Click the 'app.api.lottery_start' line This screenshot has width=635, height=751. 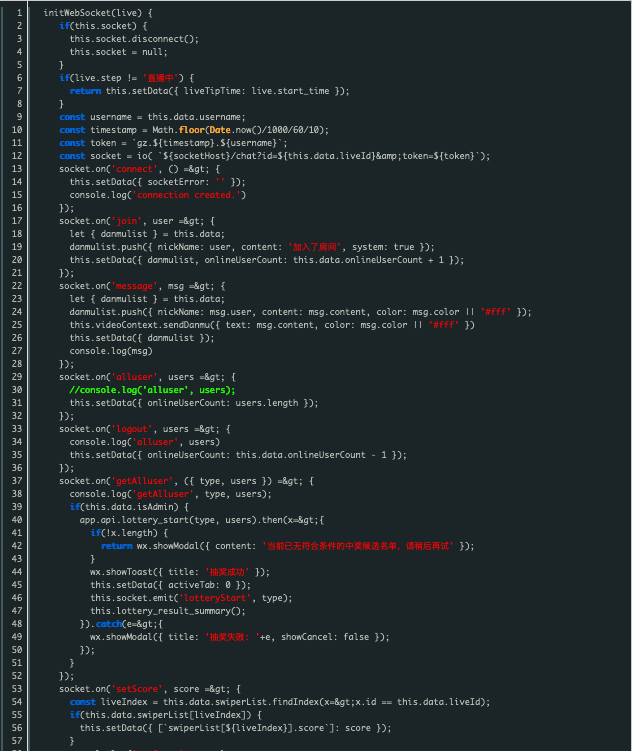[202, 520]
